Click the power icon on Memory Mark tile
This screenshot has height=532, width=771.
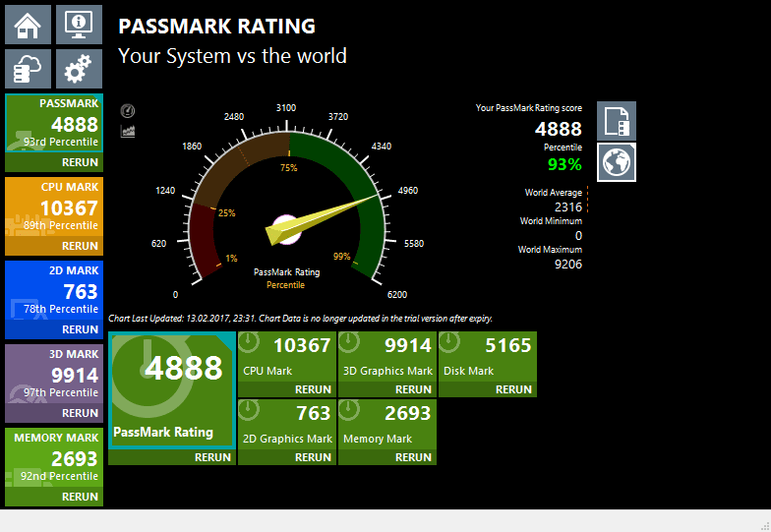[349, 410]
